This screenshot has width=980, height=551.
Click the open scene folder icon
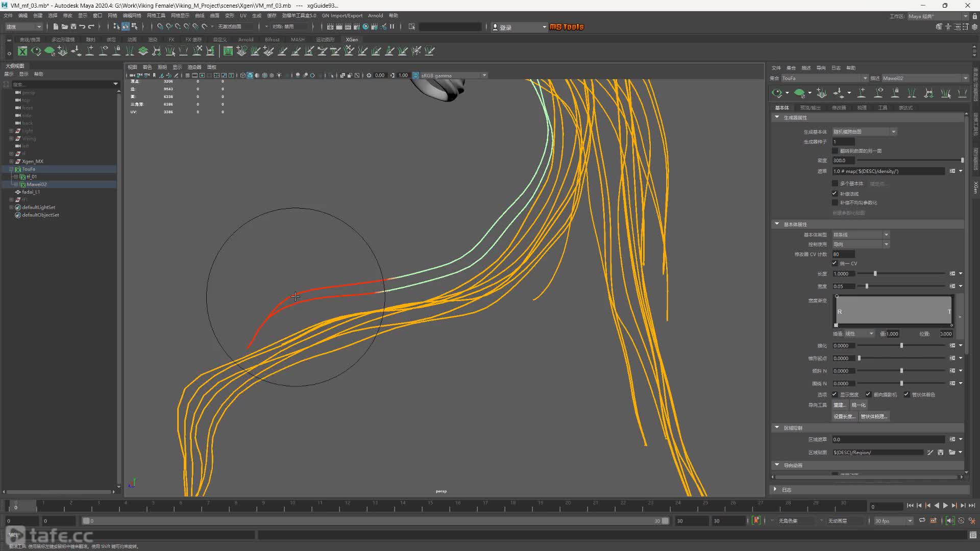click(x=64, y=27)
